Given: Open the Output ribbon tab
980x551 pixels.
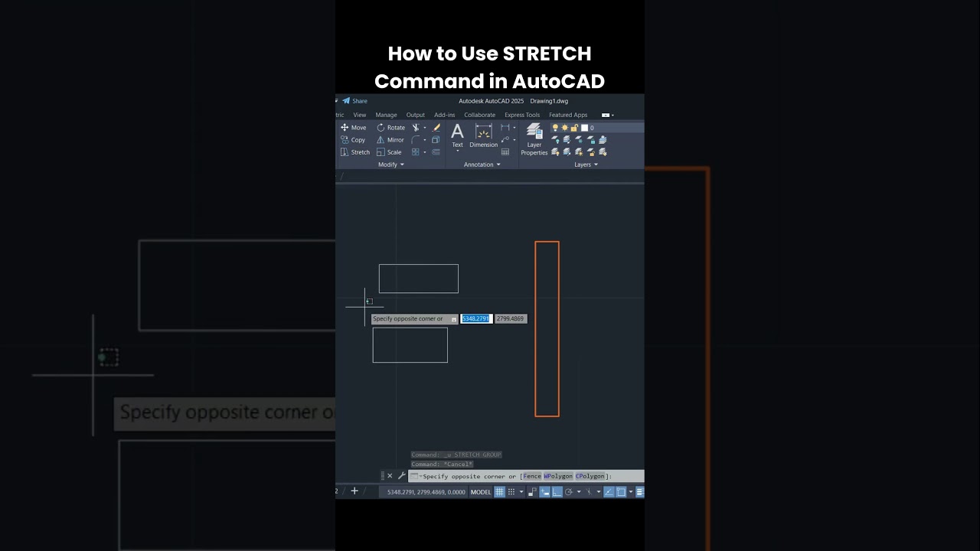Looking at the screenshot, I should click(416, 115).
